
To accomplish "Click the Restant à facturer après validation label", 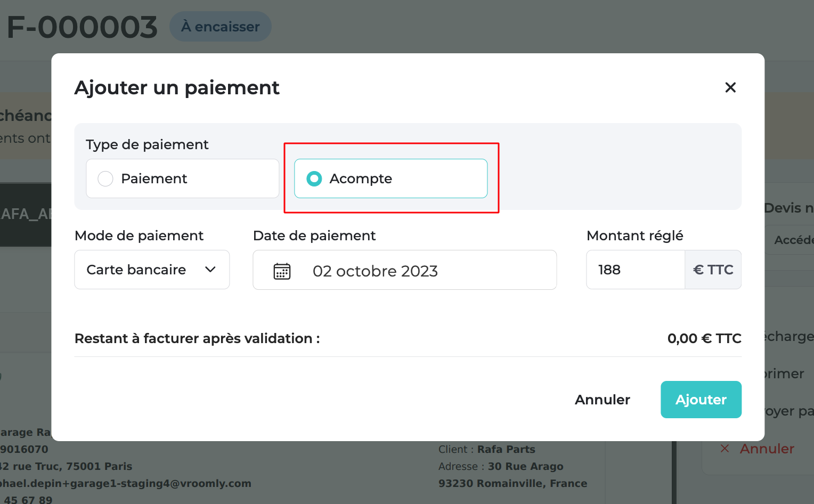I will (x=197, y=338).
